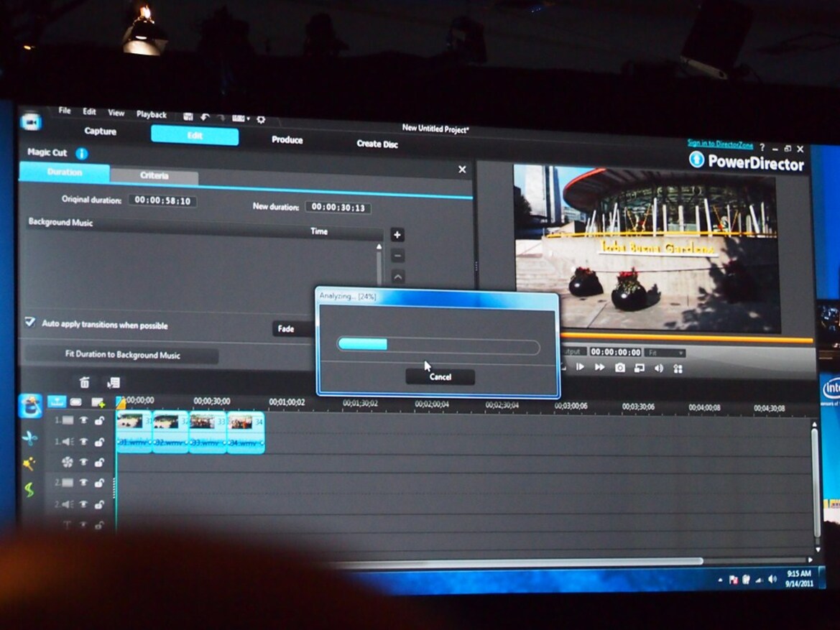Click the preview timecode field 00:00:00:00
The width and height of the screenshot is (840, 630).
pos(616,352)
